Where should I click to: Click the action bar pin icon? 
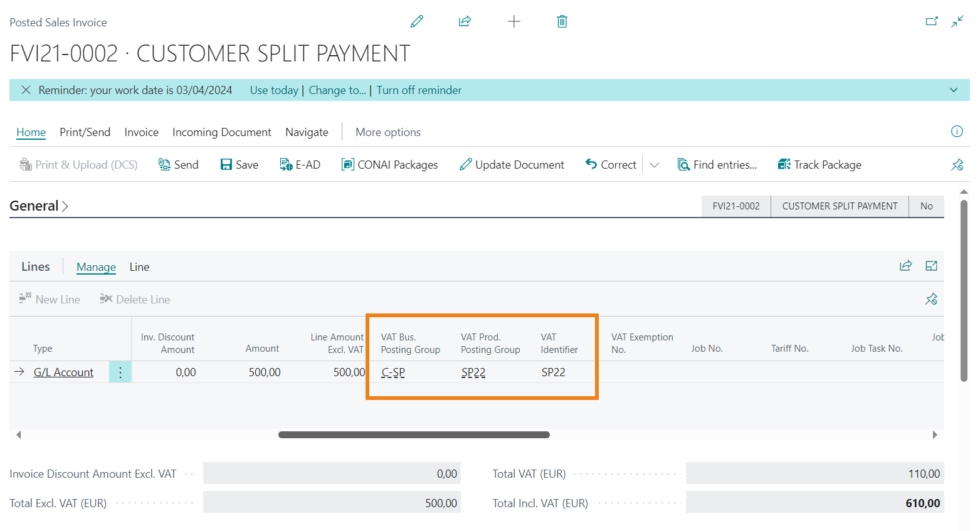point(957,165)
